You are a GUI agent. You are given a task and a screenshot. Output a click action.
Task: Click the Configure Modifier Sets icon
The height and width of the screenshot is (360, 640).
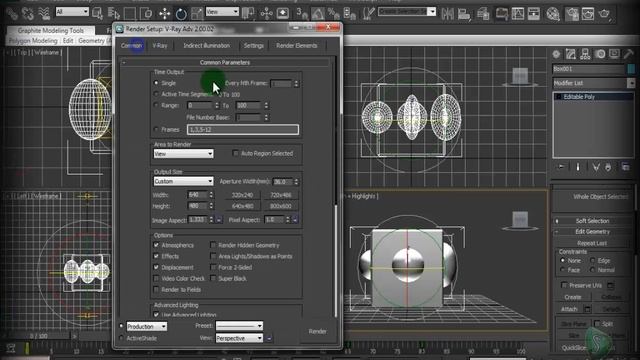pos(625,167)
